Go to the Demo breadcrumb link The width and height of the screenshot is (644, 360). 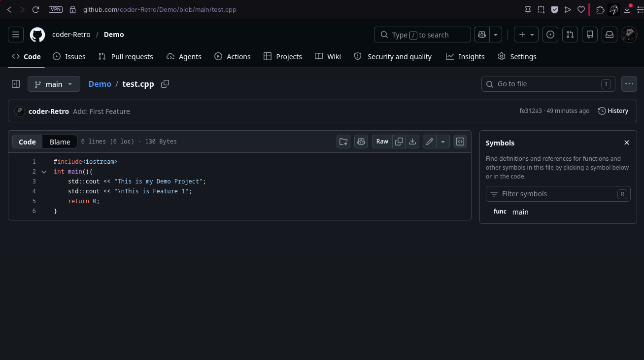100,84
